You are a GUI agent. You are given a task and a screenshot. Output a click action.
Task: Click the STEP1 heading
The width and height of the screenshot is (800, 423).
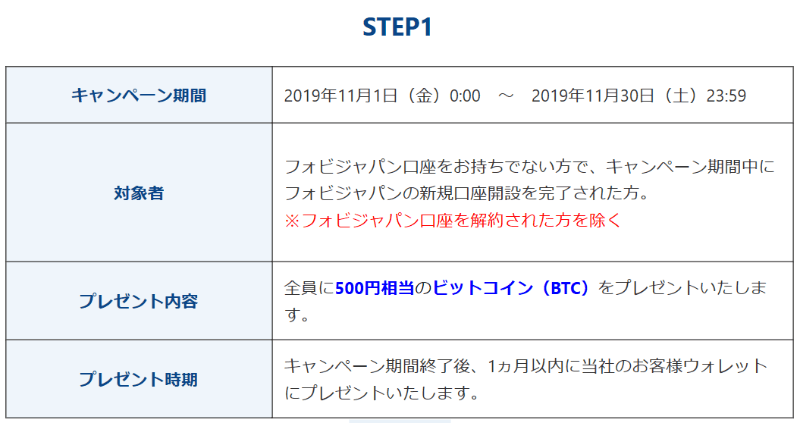397,29
